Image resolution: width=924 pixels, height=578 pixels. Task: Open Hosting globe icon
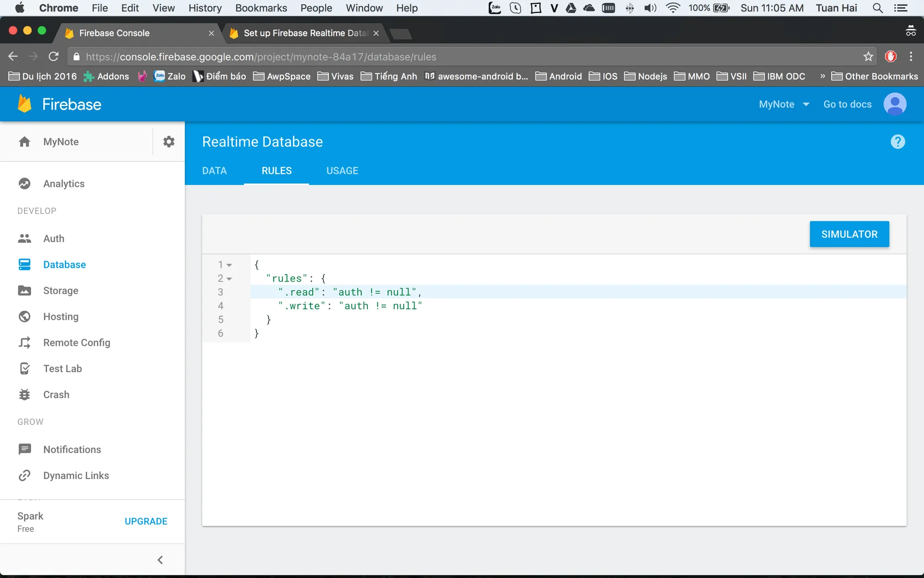[x=24, y=317]
